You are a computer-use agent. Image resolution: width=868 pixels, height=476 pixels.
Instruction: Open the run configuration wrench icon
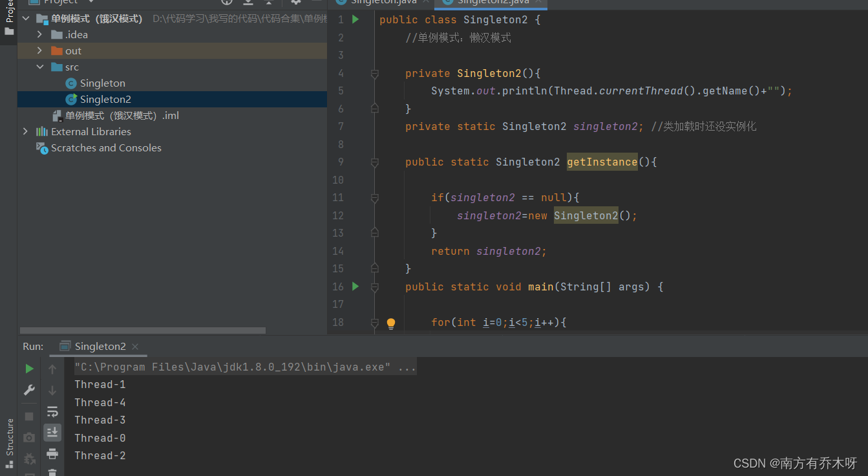coord(28,390)
